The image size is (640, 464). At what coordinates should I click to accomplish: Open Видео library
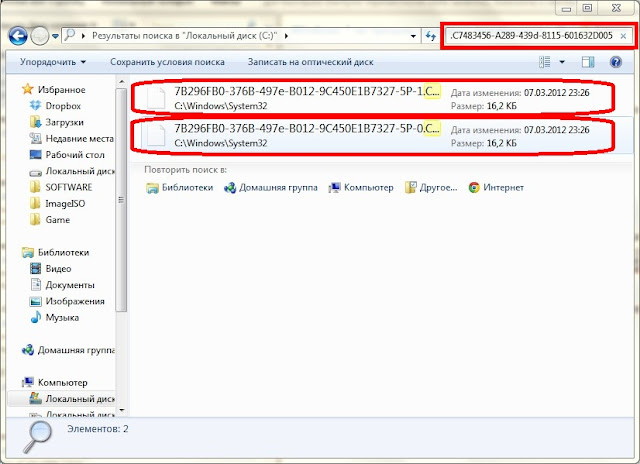(51, 269)
